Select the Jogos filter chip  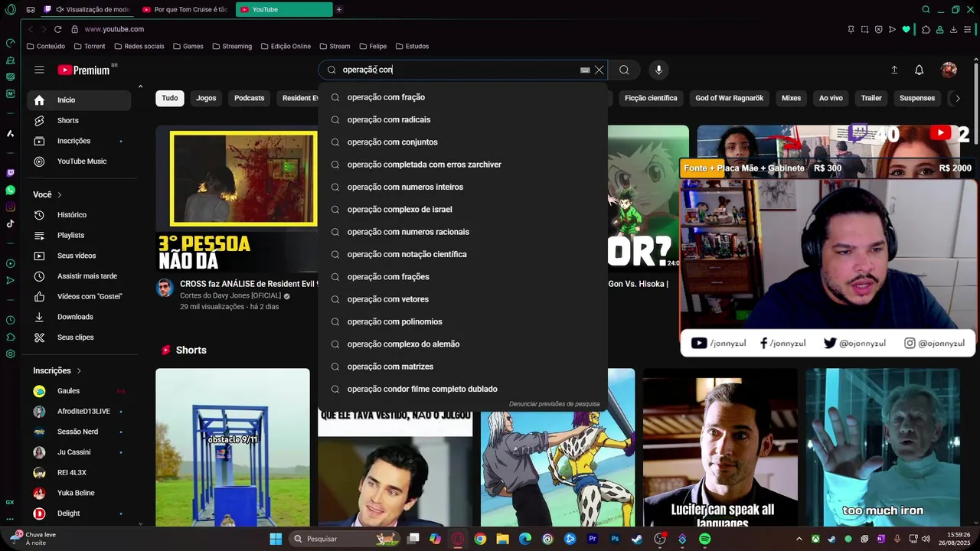206,98
